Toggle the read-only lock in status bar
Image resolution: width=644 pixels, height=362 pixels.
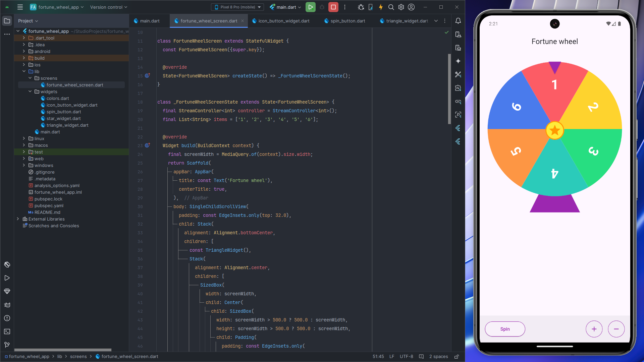pos(457,357)
